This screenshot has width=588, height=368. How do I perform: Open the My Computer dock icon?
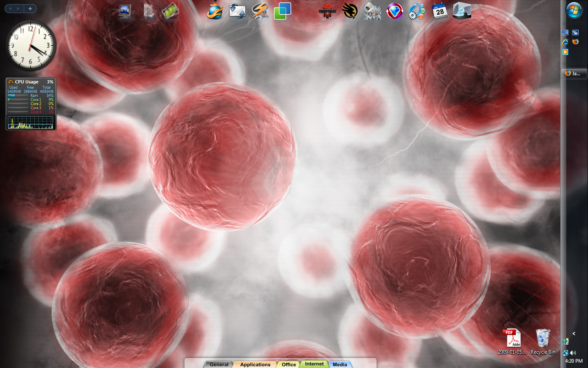[125, 11]
